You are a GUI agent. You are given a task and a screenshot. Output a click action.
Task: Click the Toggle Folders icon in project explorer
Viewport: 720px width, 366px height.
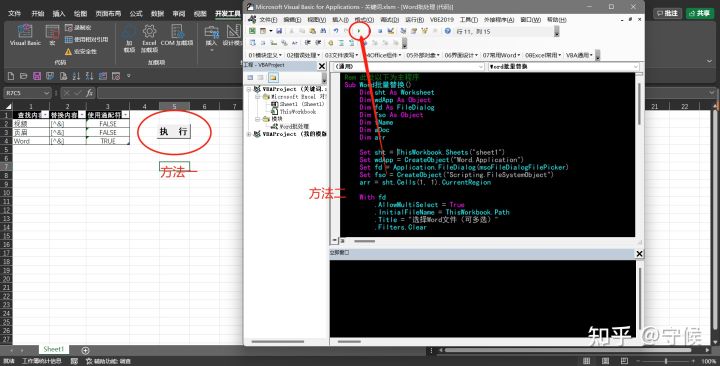(x=273, y=77)
